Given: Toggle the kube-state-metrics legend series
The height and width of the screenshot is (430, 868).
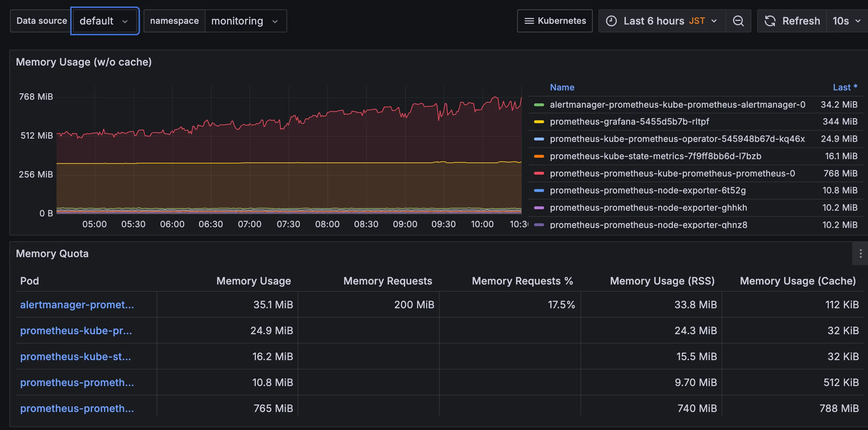Looking at the screenshot, I should (655, 156).
